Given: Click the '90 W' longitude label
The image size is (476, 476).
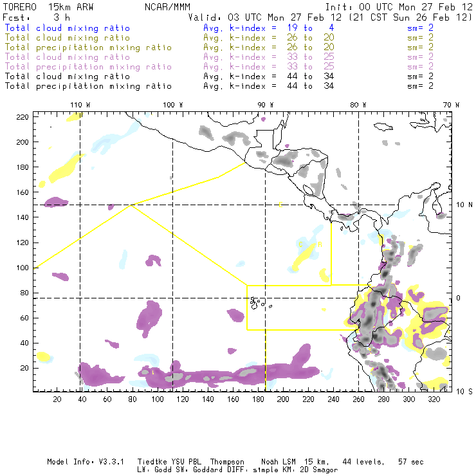Looking at the screenshot, I should point(265,105).
